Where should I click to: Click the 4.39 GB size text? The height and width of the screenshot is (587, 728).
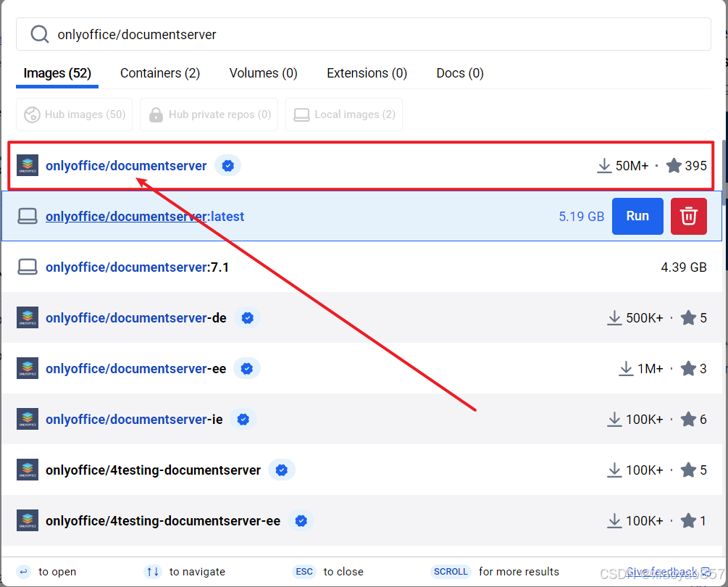coord(683,267)
